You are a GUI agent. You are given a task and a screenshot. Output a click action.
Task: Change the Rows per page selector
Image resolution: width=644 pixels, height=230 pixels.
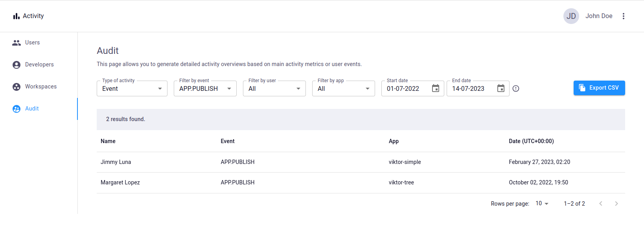[542, 204]
